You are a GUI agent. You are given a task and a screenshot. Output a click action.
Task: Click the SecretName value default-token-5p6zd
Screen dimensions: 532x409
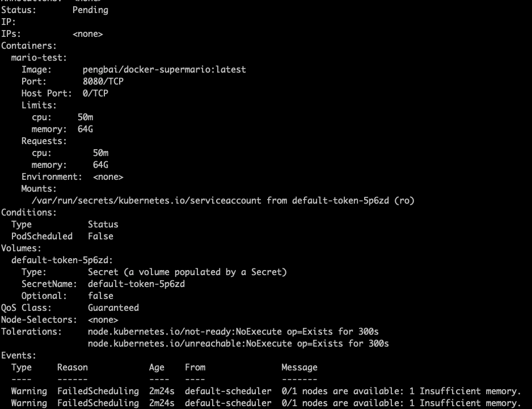(136, 284)
